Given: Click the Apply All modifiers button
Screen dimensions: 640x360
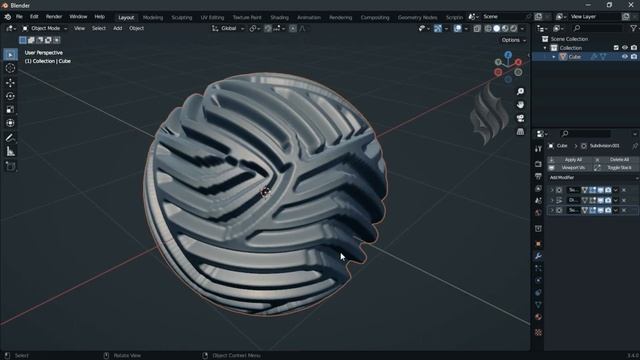Looking at the screenshot, I should click(x=570, y=160).
